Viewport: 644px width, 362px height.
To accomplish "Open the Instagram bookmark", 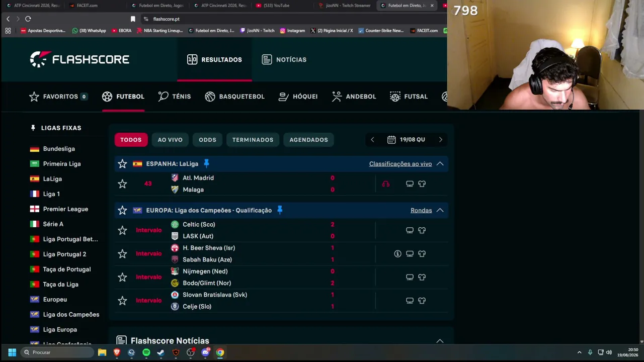I will [x=292, y=31].
